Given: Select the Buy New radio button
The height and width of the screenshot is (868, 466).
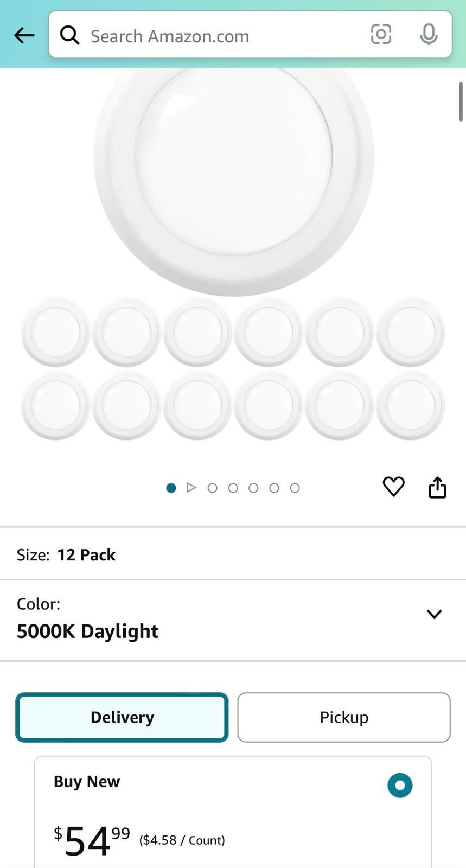Looking at the screenshot, I should [x=400, y=785].
